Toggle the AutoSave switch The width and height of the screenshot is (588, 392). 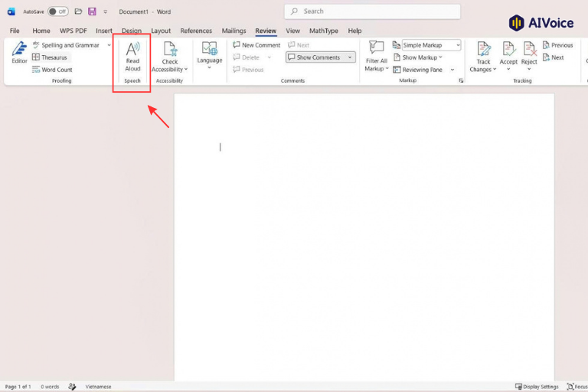[x=58, y=11]
